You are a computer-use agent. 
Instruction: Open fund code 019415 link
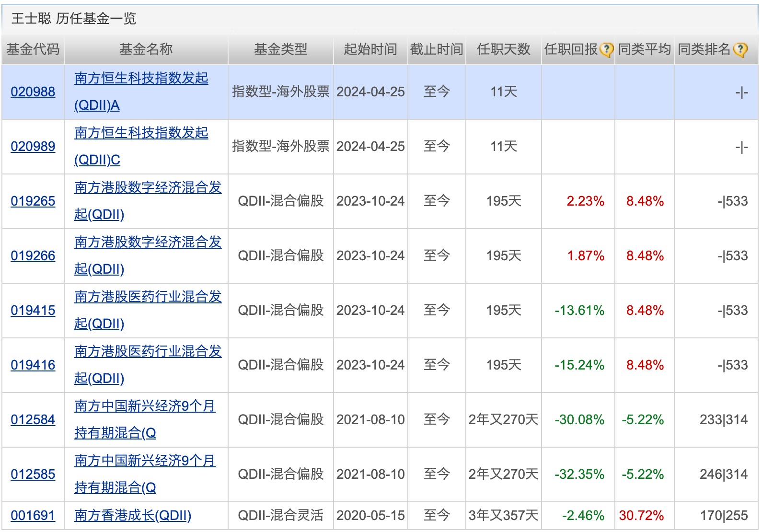[x=33, y=311]
